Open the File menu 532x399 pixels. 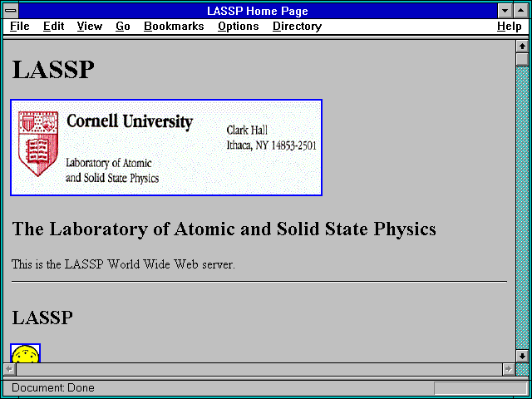20,27
